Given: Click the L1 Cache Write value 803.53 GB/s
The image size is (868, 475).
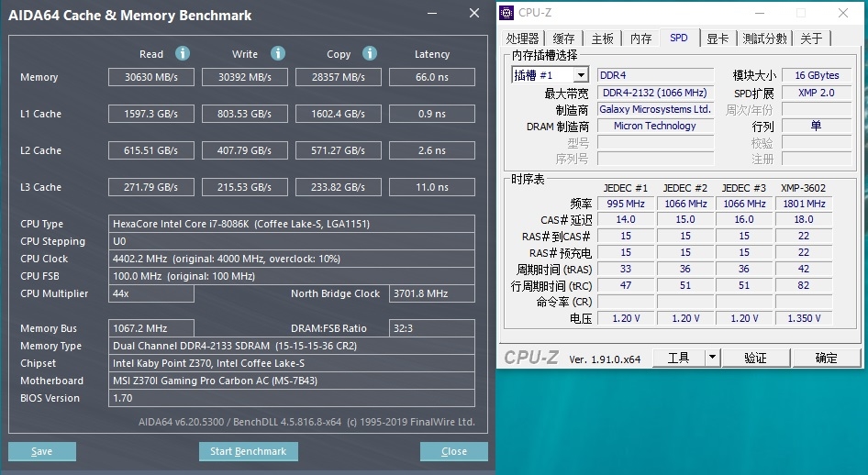Looking at the screenshot, I should coord(245,114).
